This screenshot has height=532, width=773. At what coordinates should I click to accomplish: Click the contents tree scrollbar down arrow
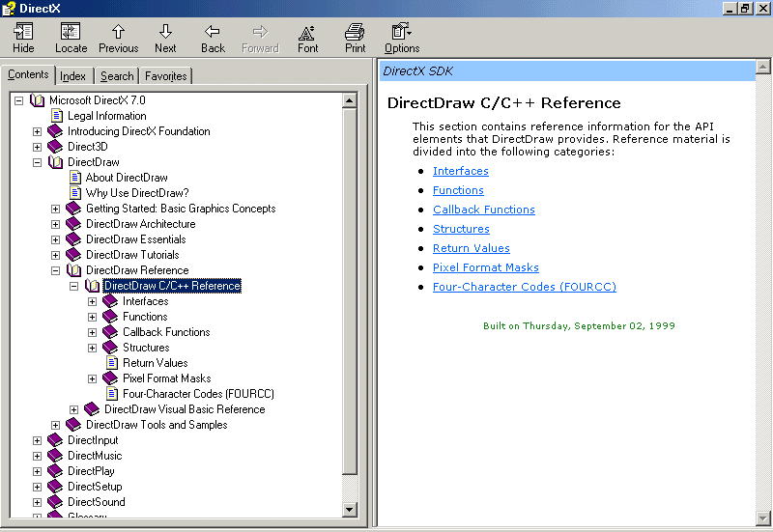350,509
